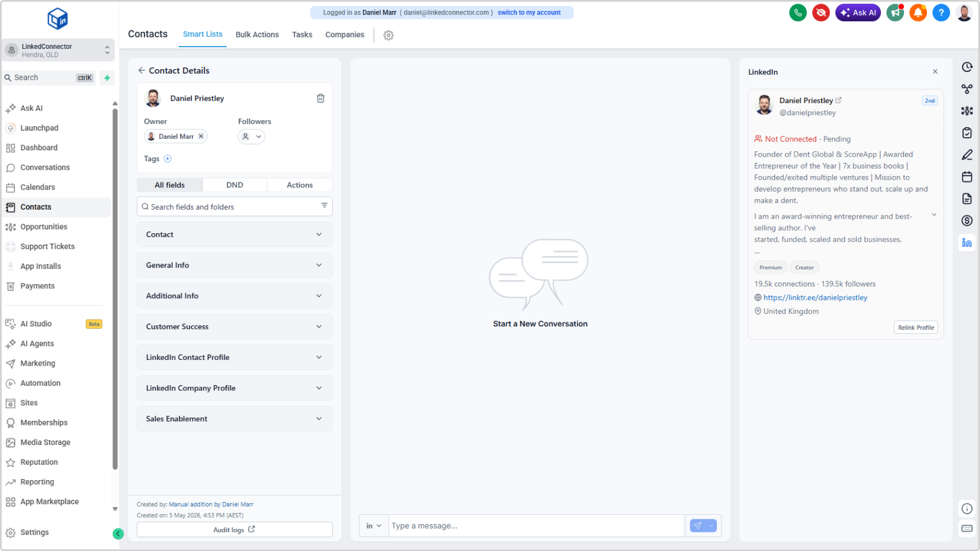Open the person focus icon in right rail
Image resolution: width=980 pixels, height=551 pixels.
pos(967,111)
